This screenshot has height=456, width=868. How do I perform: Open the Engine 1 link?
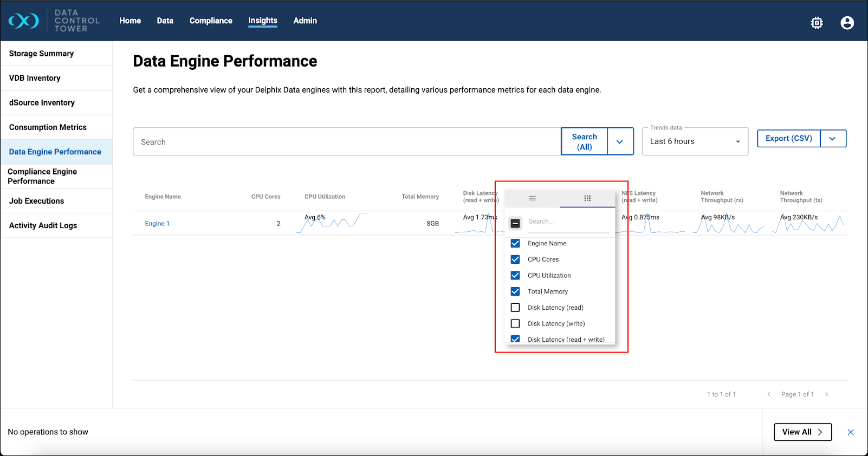(157, 224)
